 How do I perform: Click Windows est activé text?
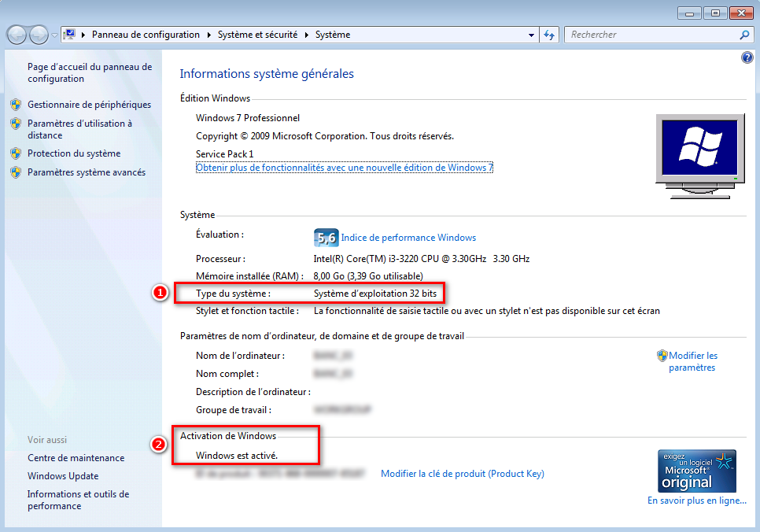[237, 456]
